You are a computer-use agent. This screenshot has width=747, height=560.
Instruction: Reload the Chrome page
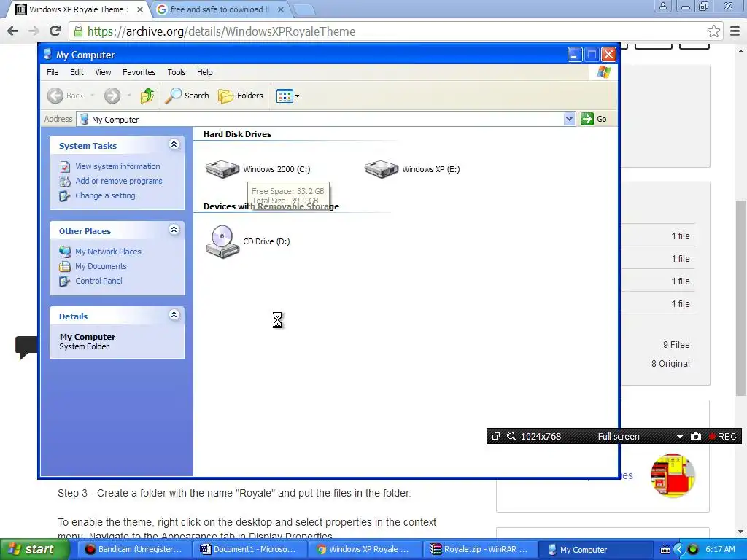tap(55, 31)
